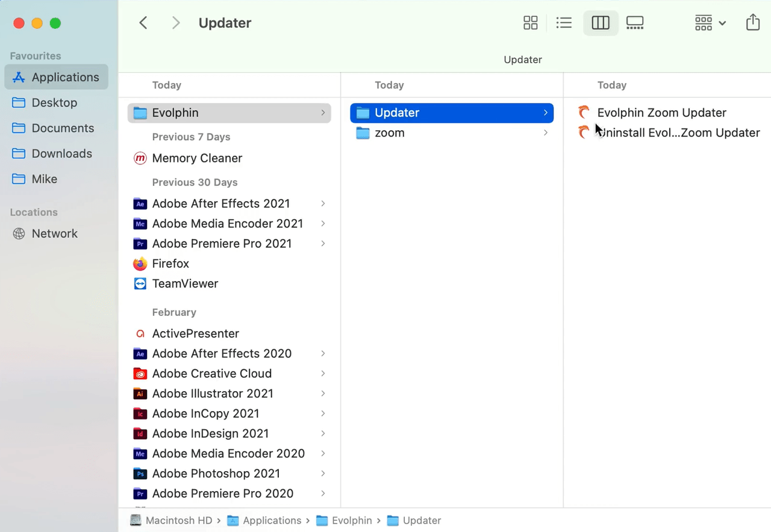Click the Network globe icon
The image size is (771, 532).
19,234
